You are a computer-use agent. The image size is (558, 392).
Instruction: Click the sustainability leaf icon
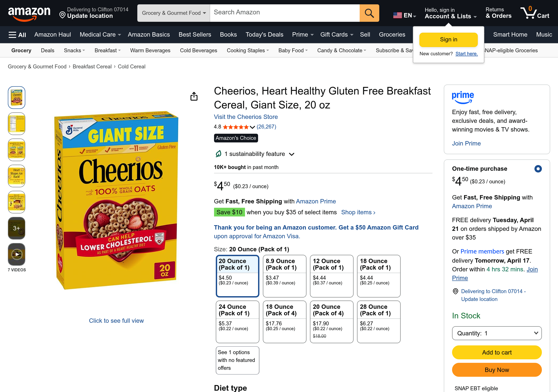pos(218,154)
